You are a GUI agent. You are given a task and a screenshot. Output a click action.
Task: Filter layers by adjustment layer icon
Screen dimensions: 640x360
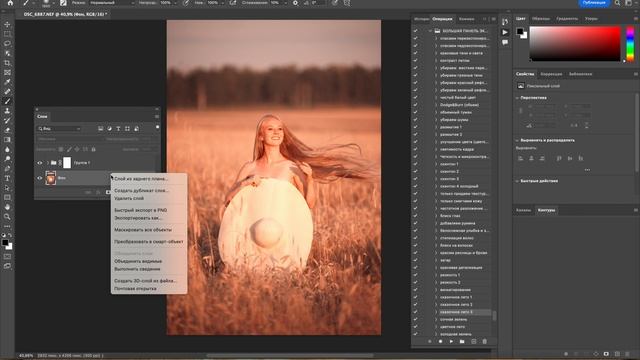(x=109, y=129)
